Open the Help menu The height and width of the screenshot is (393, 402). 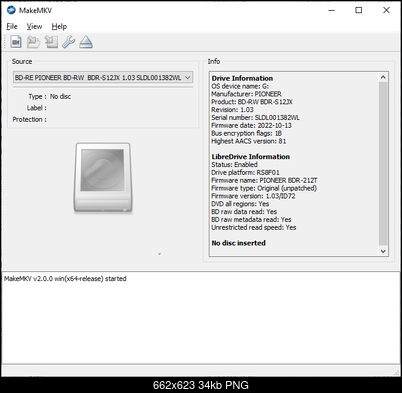click(59, 26)
